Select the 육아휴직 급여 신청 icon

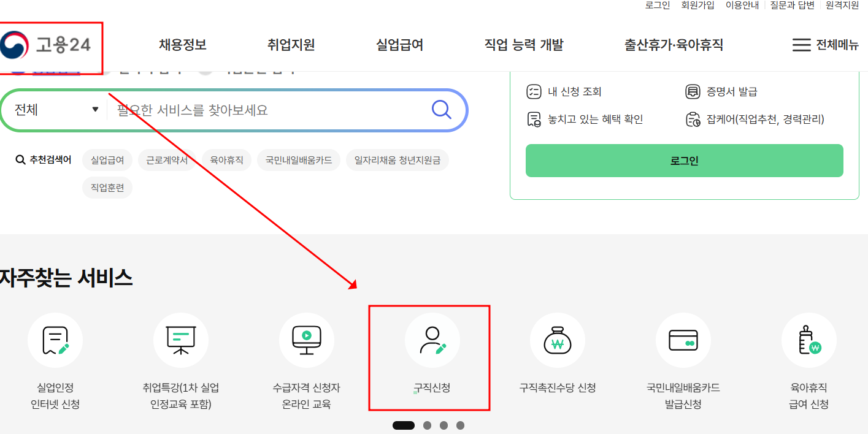(x=808, y=340)
